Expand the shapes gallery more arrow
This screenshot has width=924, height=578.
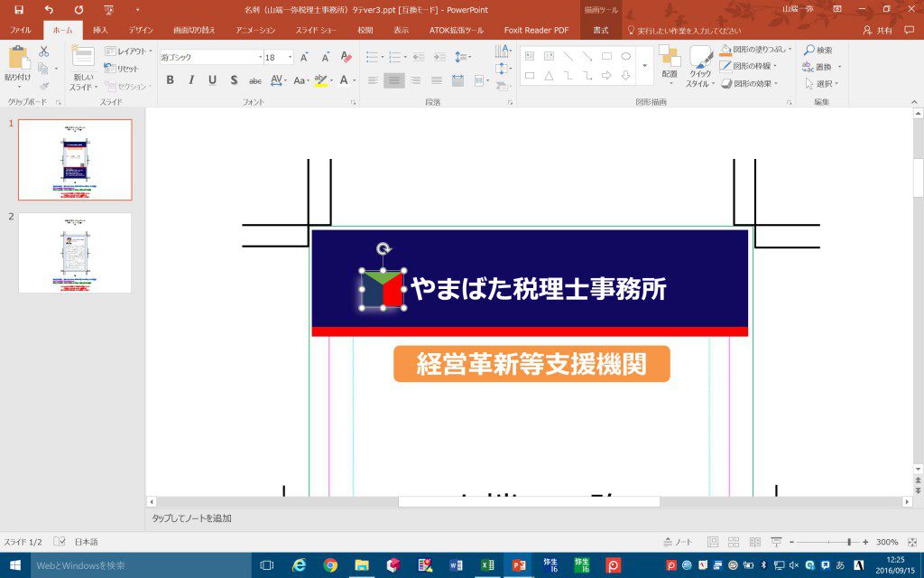point(644,67)
